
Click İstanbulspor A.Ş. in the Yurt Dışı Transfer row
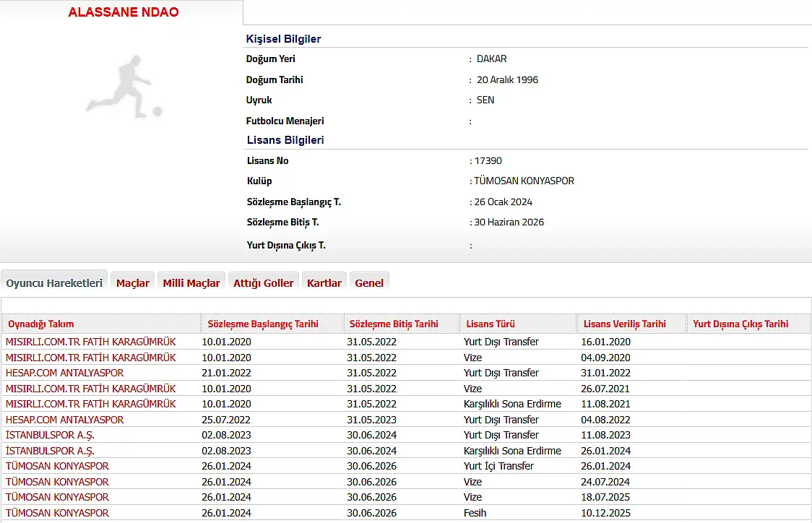coord(50,435)
